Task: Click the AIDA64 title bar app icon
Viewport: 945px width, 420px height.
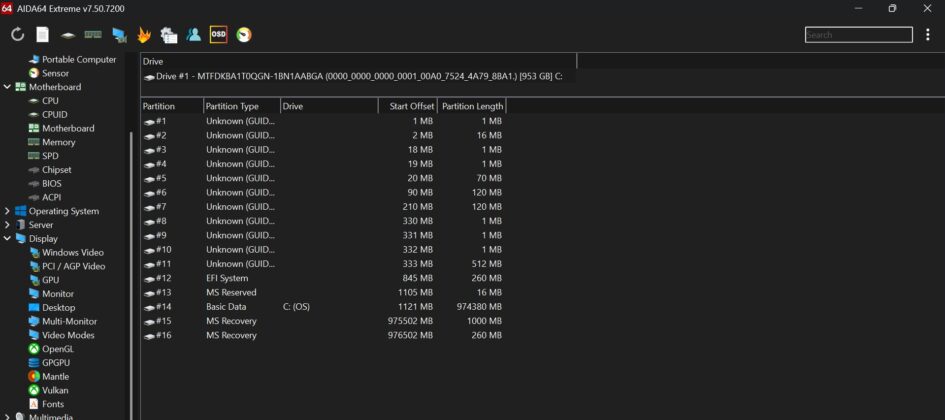Action: point(7,8)
